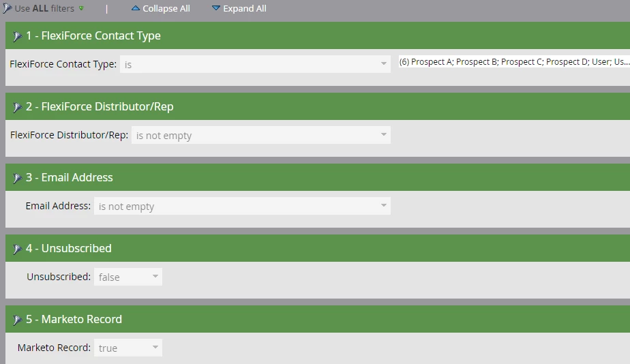Click the filter icon on FlexiForce Contact Type header
This screenshot has height=364, width=630.
point(17,36)
